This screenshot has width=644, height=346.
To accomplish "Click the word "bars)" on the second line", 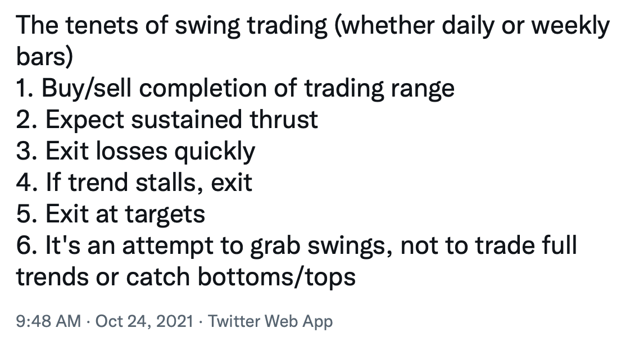I will tap(44, 56).
